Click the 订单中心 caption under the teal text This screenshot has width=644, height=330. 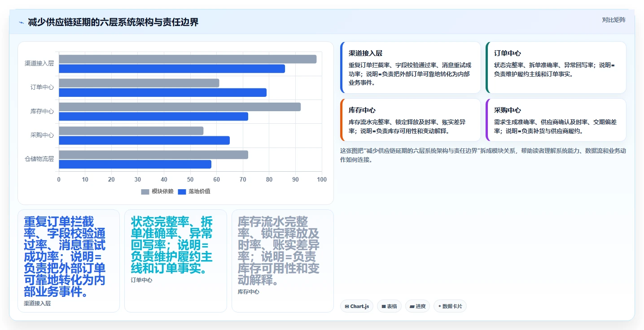[x=141, y=280]
